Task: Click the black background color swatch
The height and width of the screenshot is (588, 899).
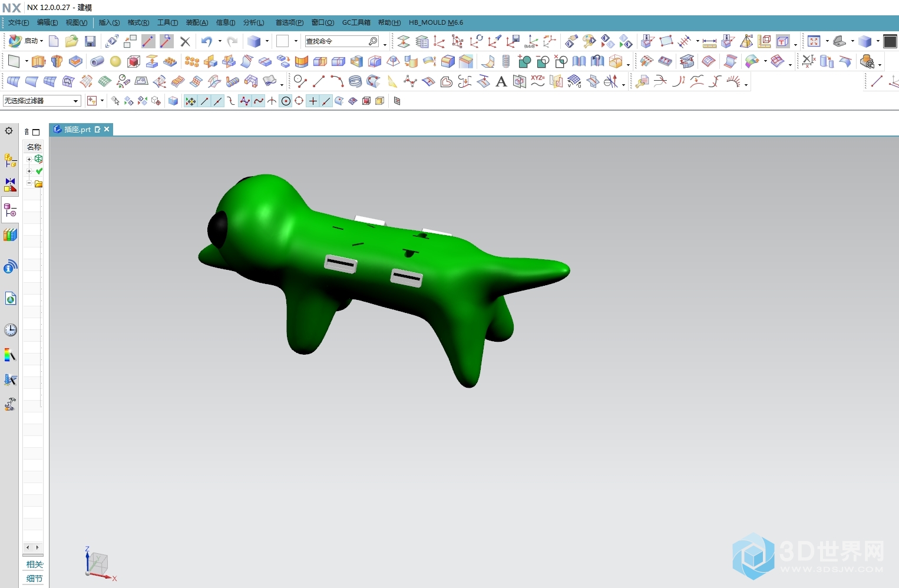Action: [890, 41]
